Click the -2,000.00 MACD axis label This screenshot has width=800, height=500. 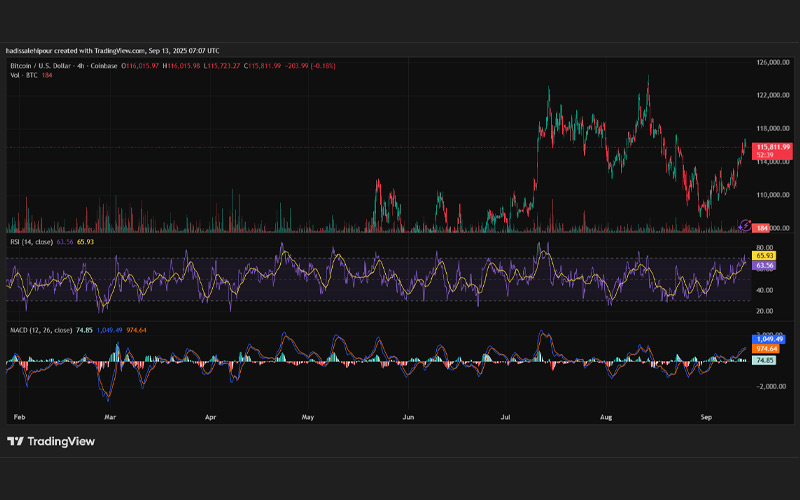point(771,386)
